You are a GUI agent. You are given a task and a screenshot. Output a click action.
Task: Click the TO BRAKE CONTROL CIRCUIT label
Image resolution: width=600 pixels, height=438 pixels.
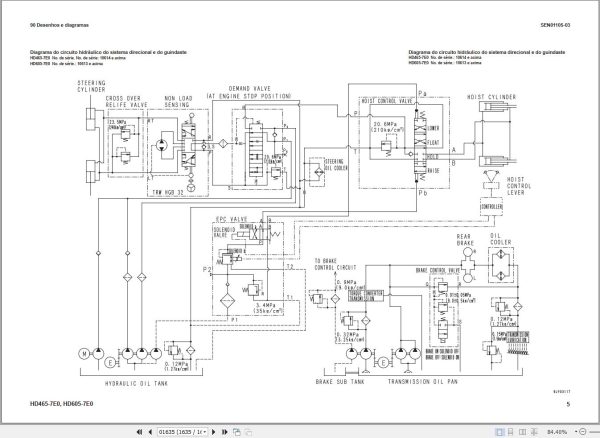click(335, 264)
